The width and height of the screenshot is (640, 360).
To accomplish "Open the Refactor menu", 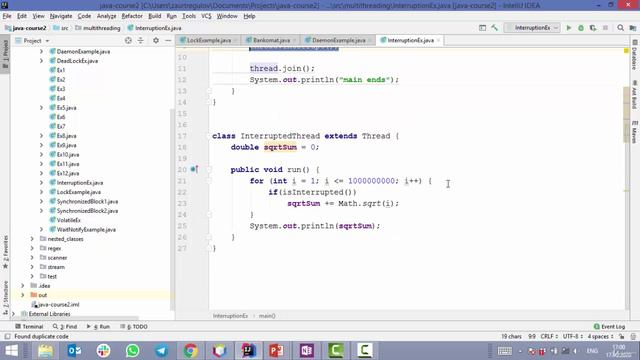I will (x=132, y=16).
